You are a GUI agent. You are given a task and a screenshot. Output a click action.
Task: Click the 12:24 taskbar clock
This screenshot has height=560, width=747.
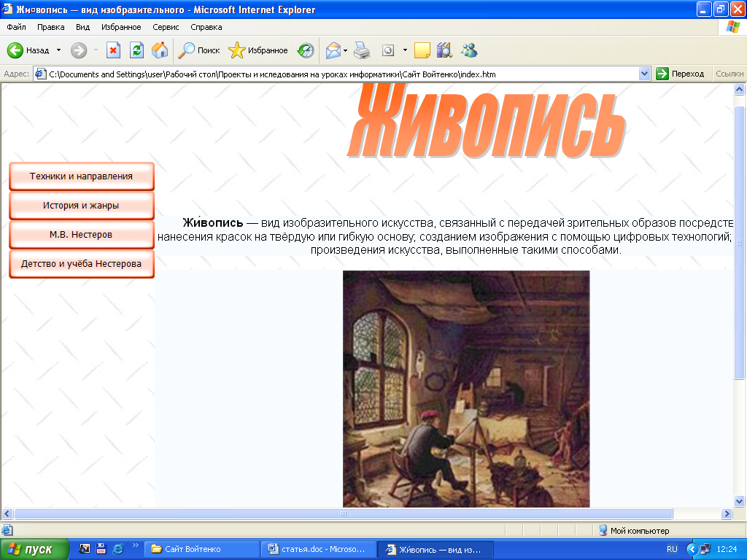coord(727,550)
